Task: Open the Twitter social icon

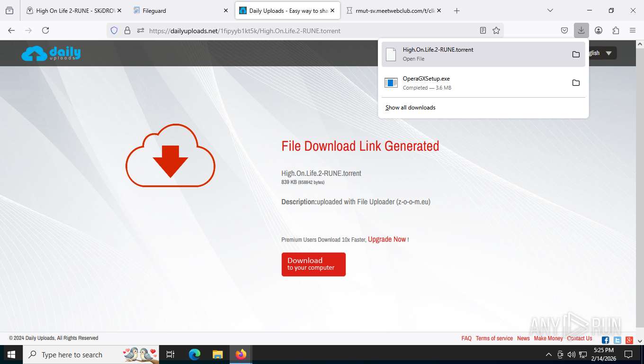Action: click(x=617, y=340)
